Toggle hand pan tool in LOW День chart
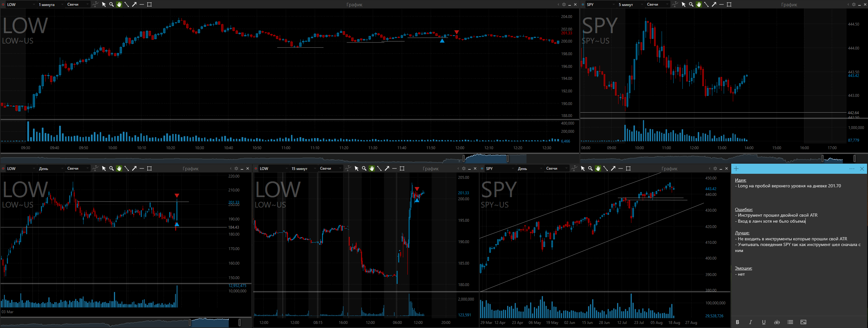This screenshot has height=328, width=868. click(x=119, y=168)
